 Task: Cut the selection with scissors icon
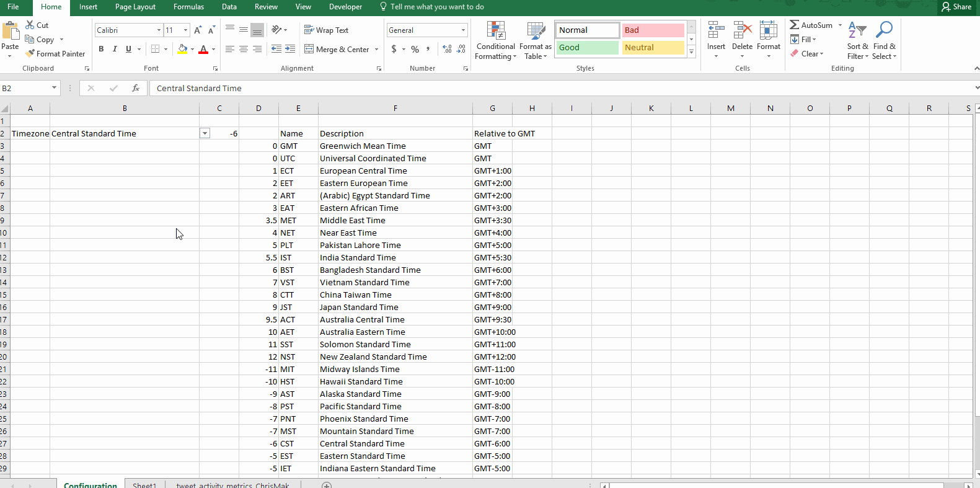[30, 25]
